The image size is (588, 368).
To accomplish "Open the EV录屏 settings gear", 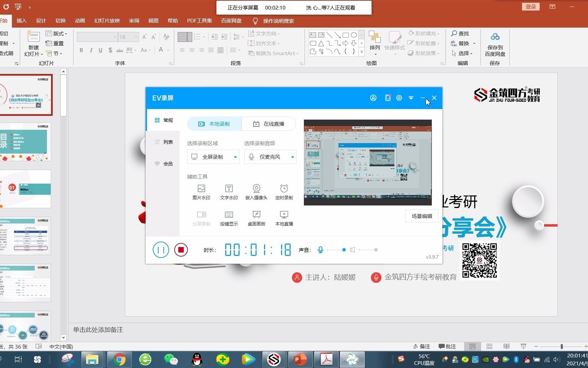I will pos(399,98).
